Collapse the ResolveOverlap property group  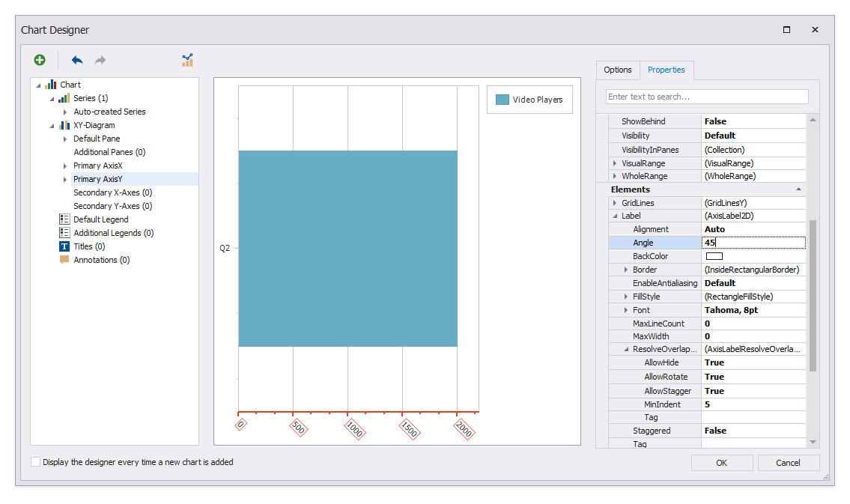point(626,349)
